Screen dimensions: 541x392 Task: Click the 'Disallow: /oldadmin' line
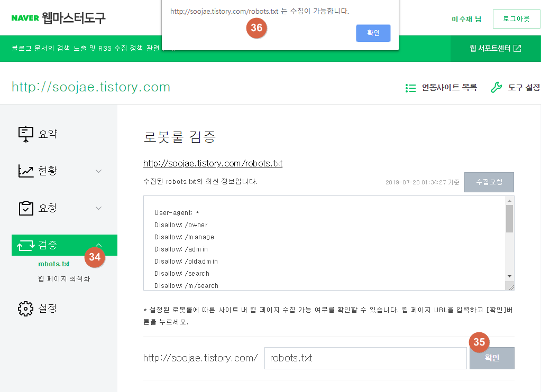[x=186, y=262]
